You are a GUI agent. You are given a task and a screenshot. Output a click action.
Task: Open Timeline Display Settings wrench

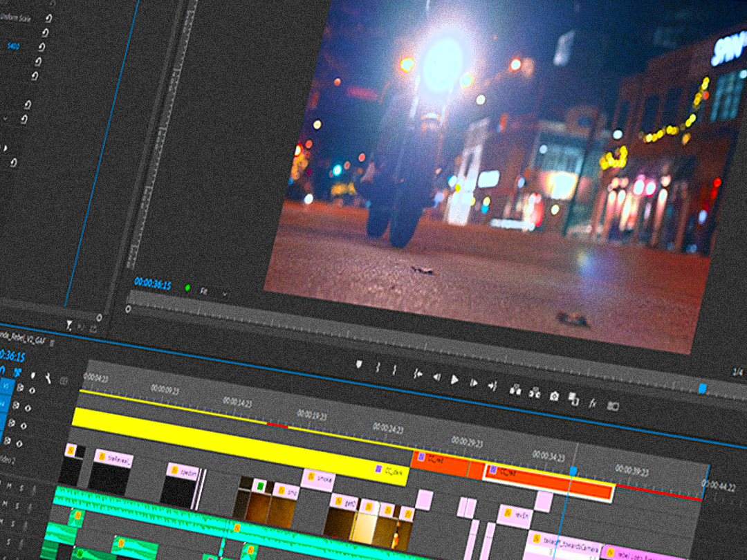point(48,378)
